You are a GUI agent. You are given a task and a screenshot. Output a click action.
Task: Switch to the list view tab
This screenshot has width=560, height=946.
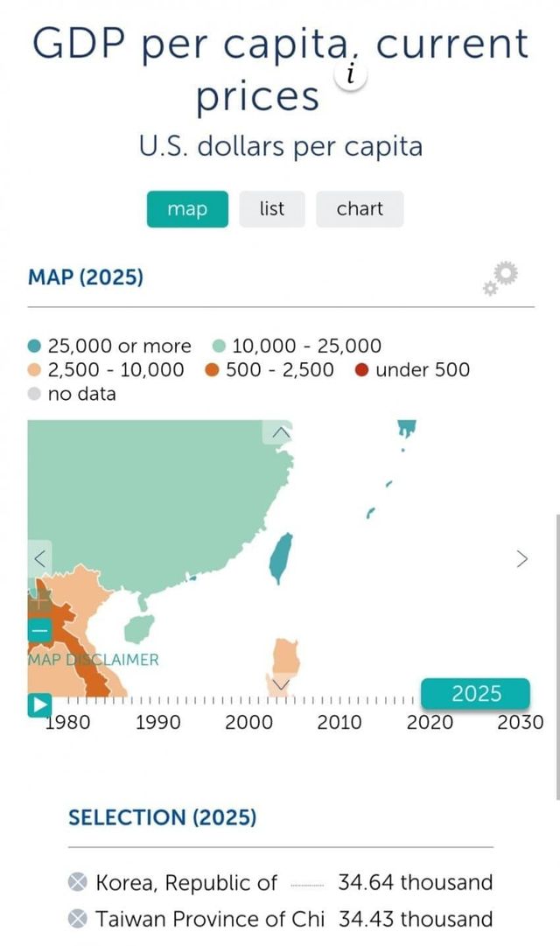coord(272,209)
